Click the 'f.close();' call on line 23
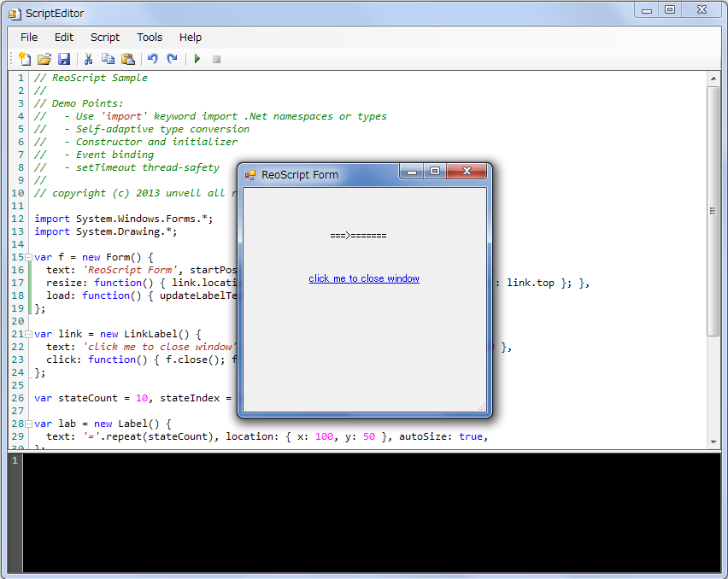Viewport: 728px width, 579px height. 196,360
